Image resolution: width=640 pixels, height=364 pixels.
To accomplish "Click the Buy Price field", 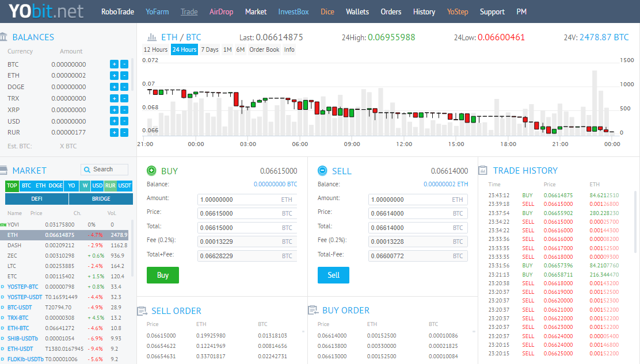I will click(x=247, y=213).
